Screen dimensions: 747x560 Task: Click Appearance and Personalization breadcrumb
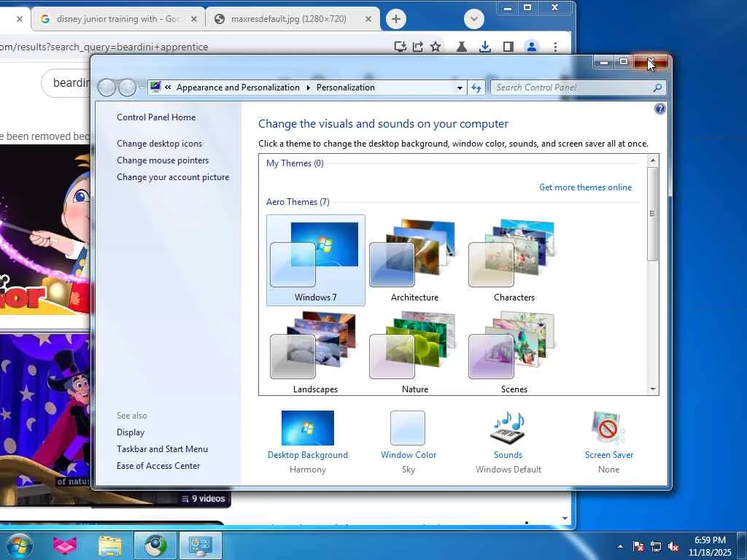(238, 87)
